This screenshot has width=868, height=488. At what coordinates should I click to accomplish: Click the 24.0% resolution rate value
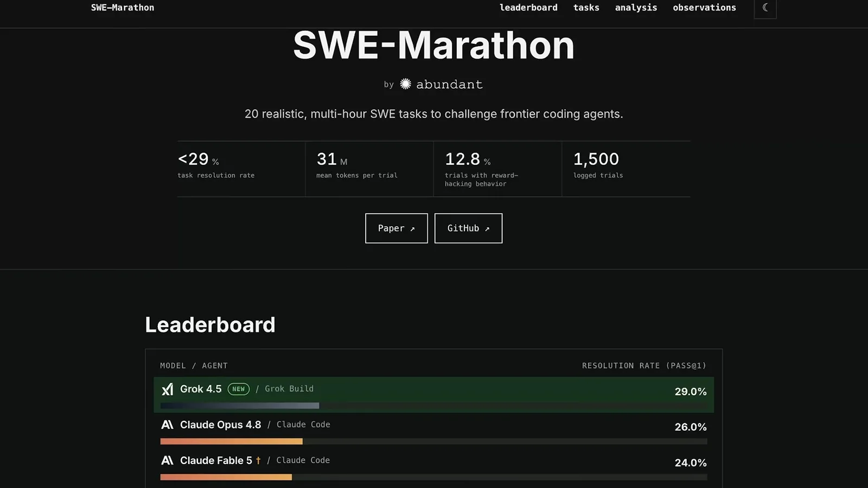pyautogui.click(x=690, y=463)
